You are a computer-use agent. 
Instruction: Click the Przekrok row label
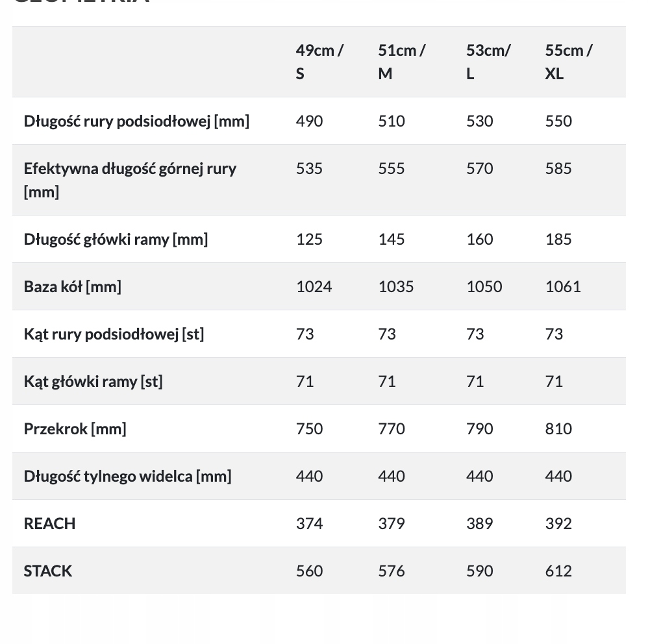pyautogui.click(x=75, y=429)
